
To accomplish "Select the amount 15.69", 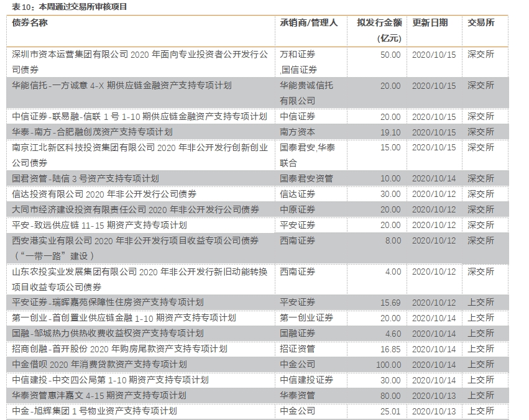I will 390,303.
